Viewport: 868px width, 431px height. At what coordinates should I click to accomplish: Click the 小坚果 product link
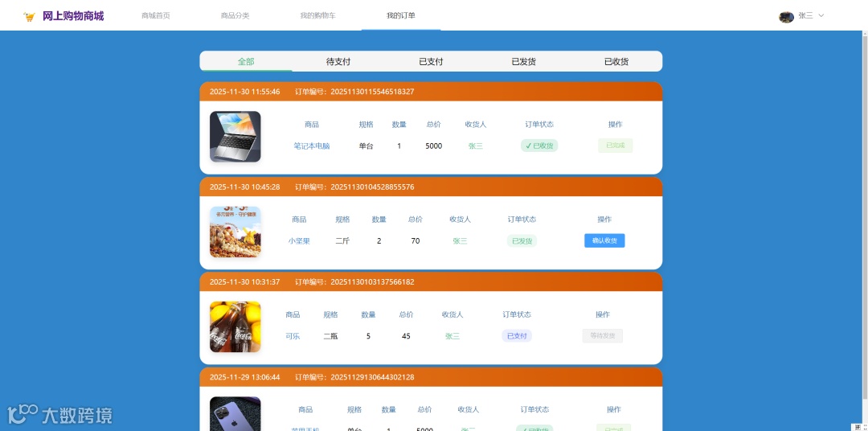(x=299, y=241)
